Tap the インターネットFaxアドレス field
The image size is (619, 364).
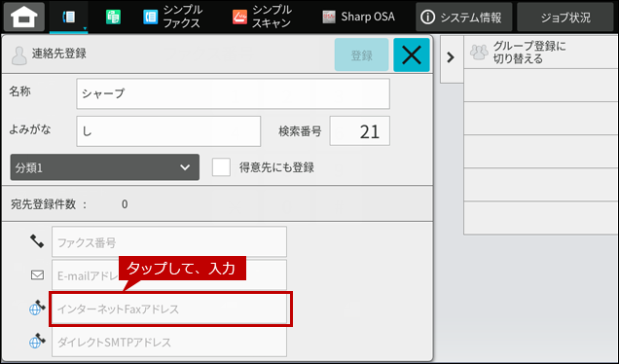[169, 309]
